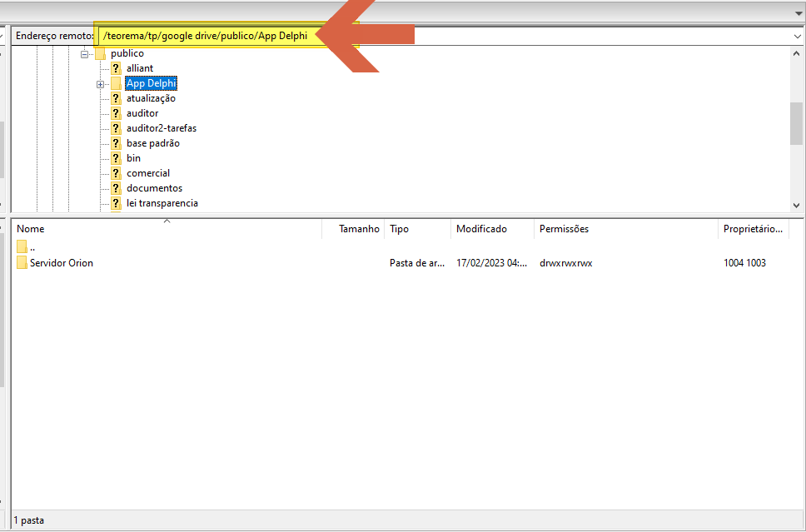Screen dimensions: 806x532
Task: Select the atualização folder in tree
Action: 152,98
